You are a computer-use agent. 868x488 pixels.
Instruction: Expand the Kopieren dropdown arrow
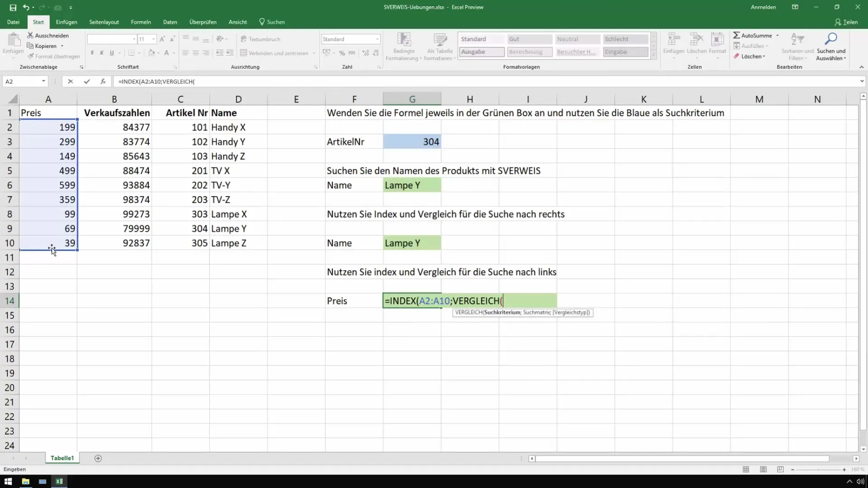pos(62,46)
